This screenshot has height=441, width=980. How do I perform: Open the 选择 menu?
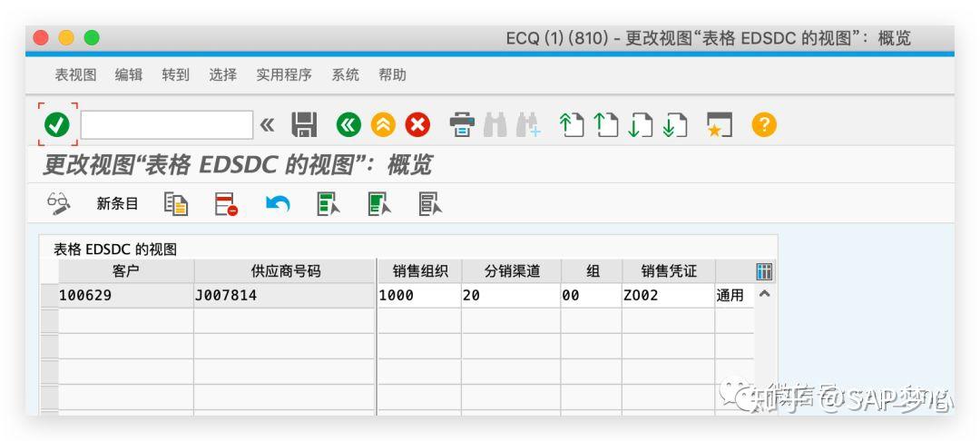click(223, 75)
